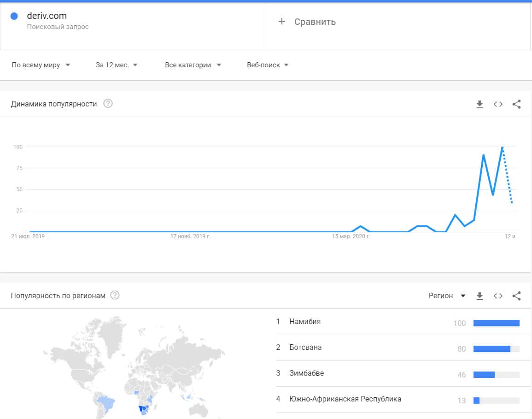Switch the Регион view dropdown
The height and width of the screenshot is (419, 532).
(447, 296)
